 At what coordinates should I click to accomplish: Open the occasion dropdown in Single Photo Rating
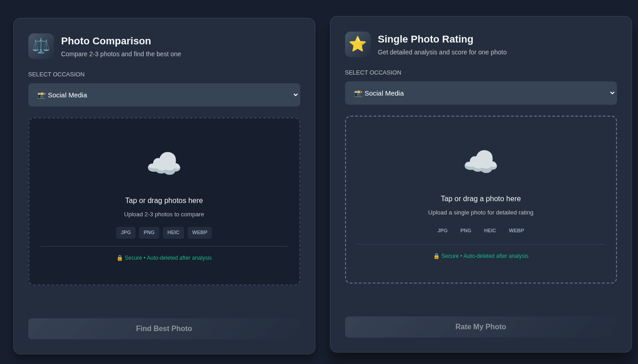tap(481, 93)
